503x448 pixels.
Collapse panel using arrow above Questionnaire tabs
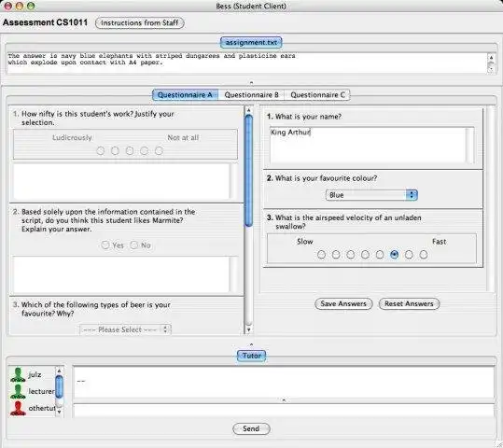click(251, 82)
